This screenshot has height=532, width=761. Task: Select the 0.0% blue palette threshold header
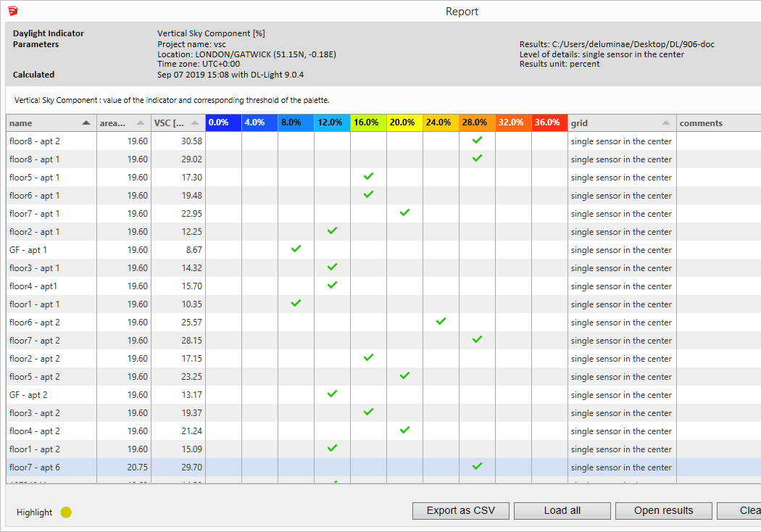pos(223,122)
